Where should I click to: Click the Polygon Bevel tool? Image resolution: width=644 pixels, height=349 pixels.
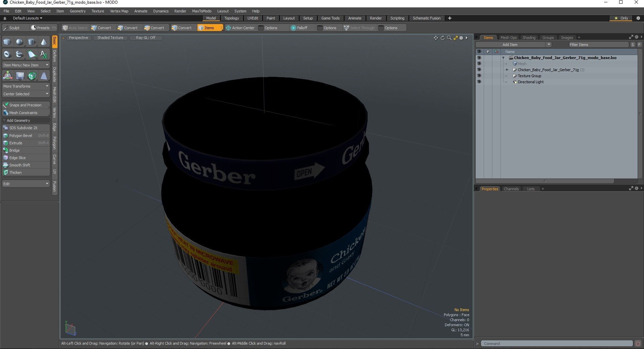[x=26, y=136]
